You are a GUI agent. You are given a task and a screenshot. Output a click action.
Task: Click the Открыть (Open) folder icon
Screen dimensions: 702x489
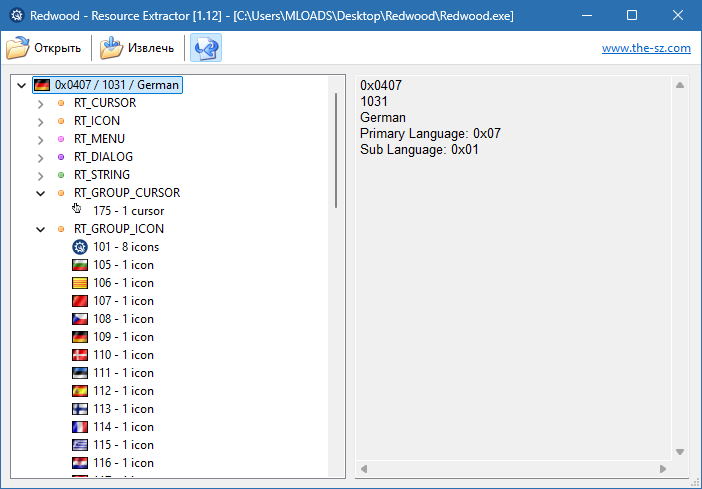[x=18, y=48]
